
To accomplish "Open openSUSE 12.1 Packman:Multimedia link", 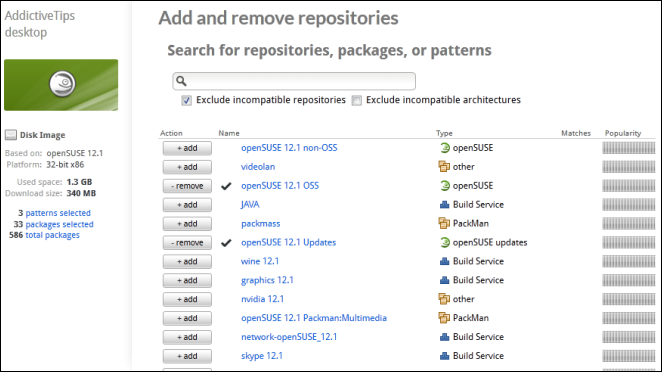I will (x=314, y=318).
